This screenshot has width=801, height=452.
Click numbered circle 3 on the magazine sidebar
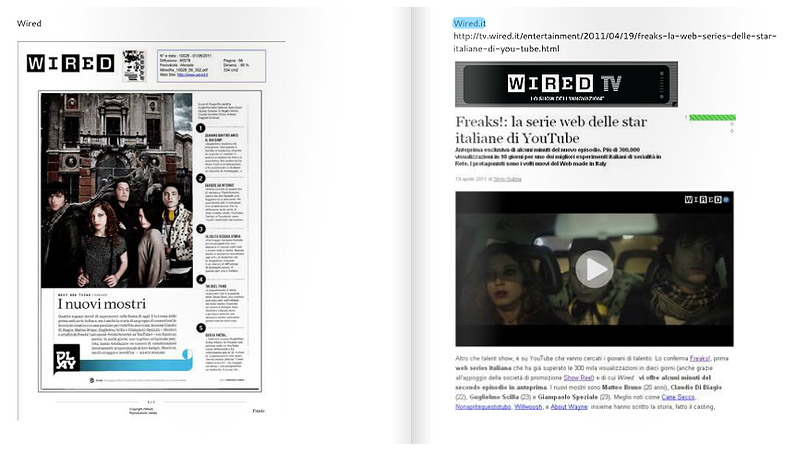201,229
